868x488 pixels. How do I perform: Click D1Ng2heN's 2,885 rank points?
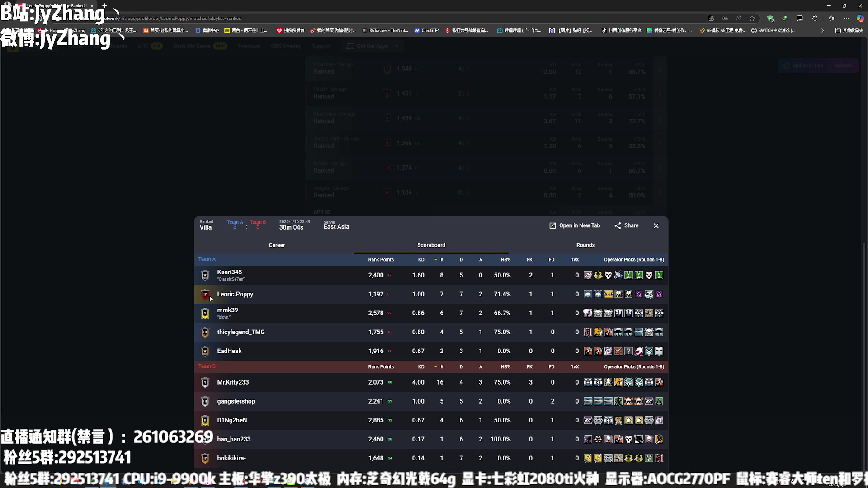coord(376,420)
